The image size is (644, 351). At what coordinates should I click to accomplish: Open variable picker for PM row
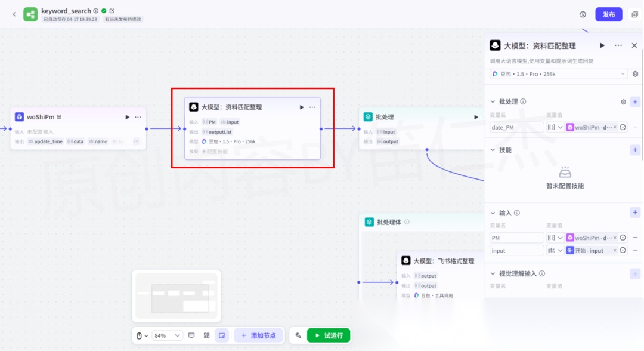pos(623,238)
